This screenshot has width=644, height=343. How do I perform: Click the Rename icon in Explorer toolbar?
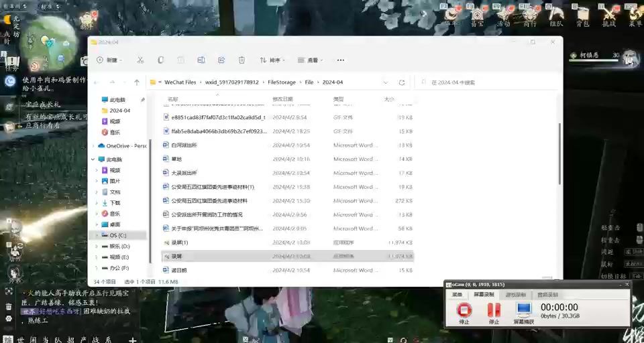coord(201,60)
